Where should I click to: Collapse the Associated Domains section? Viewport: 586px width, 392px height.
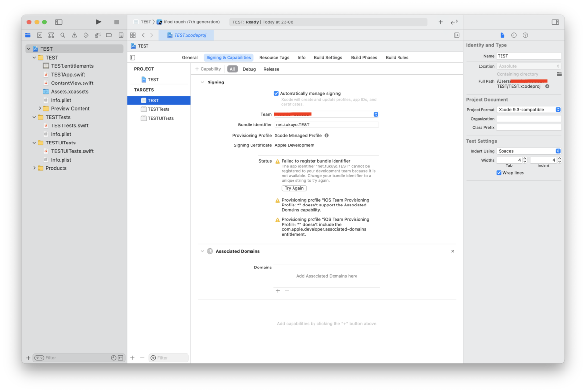202,251
